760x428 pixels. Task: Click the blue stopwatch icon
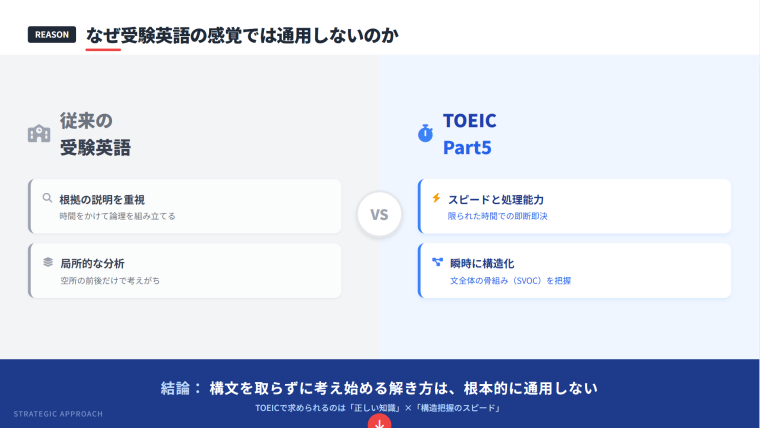click(425, 133)
